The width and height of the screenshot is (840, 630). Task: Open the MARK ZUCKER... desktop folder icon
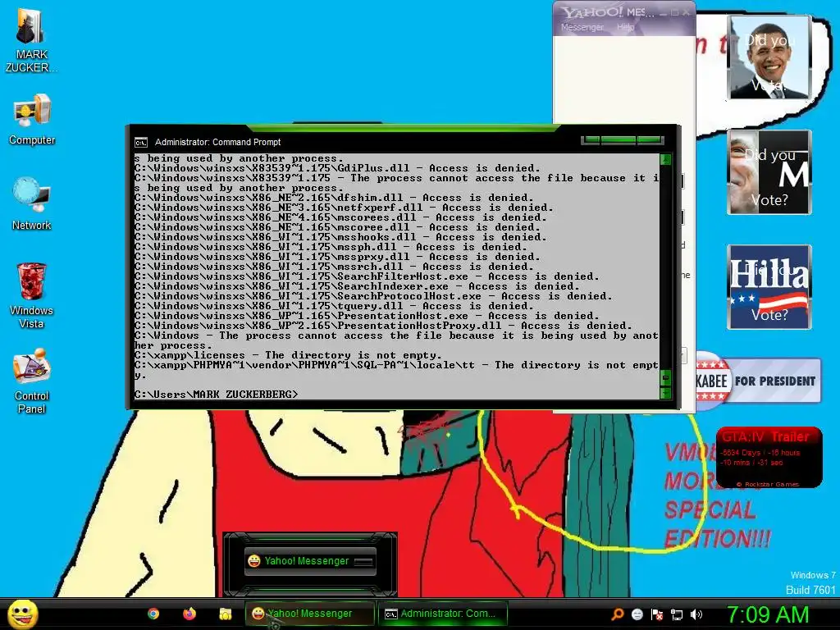[31, 40]
